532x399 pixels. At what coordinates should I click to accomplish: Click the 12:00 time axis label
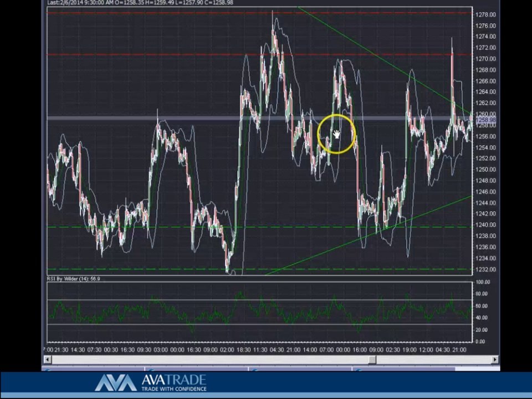[x=426, y=350]
